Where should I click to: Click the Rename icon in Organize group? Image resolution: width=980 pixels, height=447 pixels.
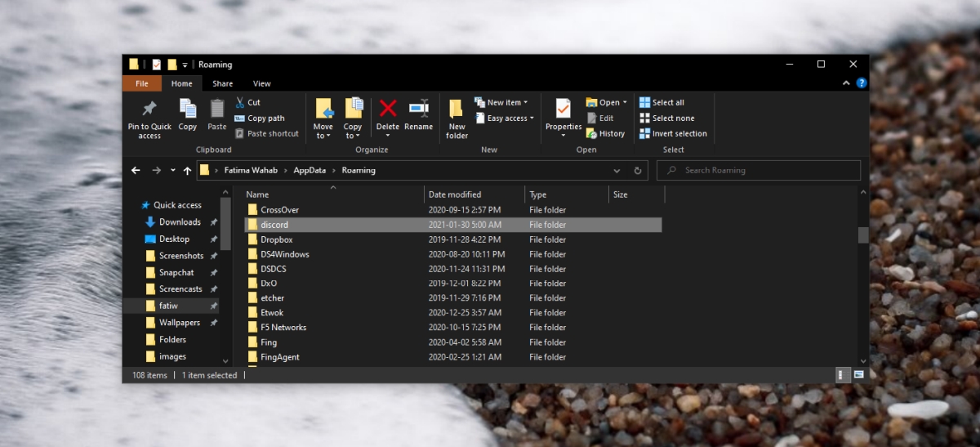point(419,108)
